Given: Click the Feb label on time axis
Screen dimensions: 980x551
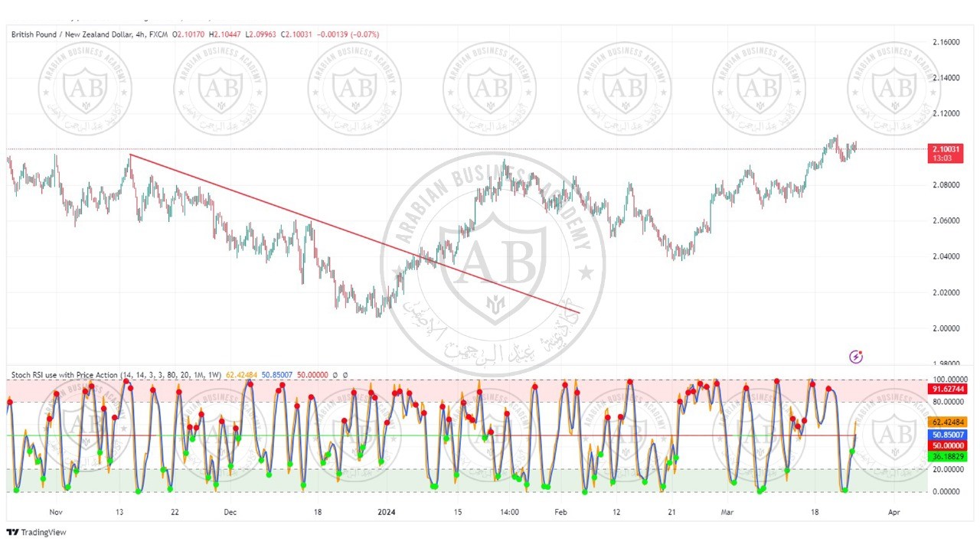Looking at the screenshot, I should point(561,512).
